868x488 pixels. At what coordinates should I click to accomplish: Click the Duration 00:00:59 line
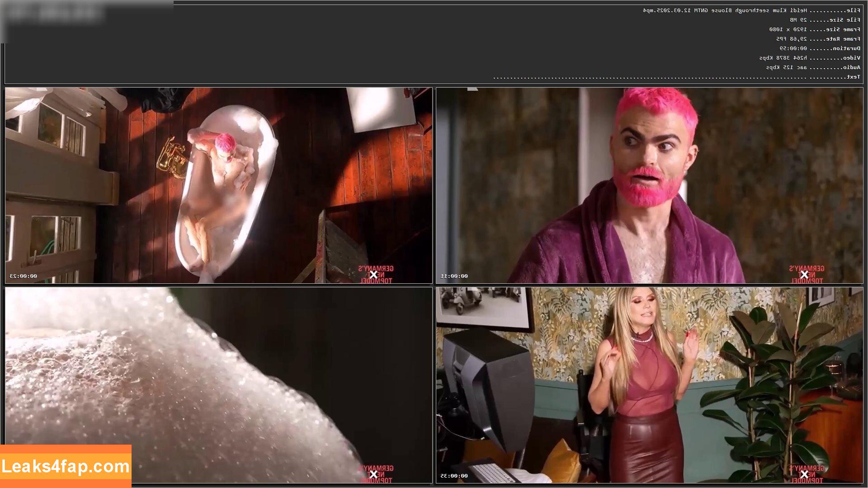point(820,48)
